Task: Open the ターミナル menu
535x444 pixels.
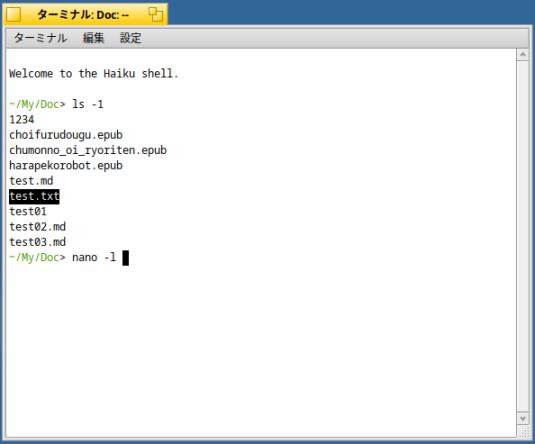Action: coord(40,38)
